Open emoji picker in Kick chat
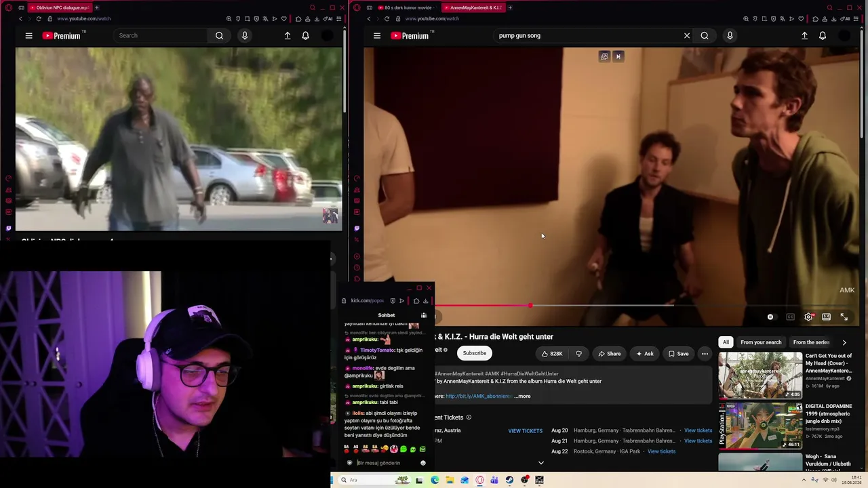 click(422, 463)
